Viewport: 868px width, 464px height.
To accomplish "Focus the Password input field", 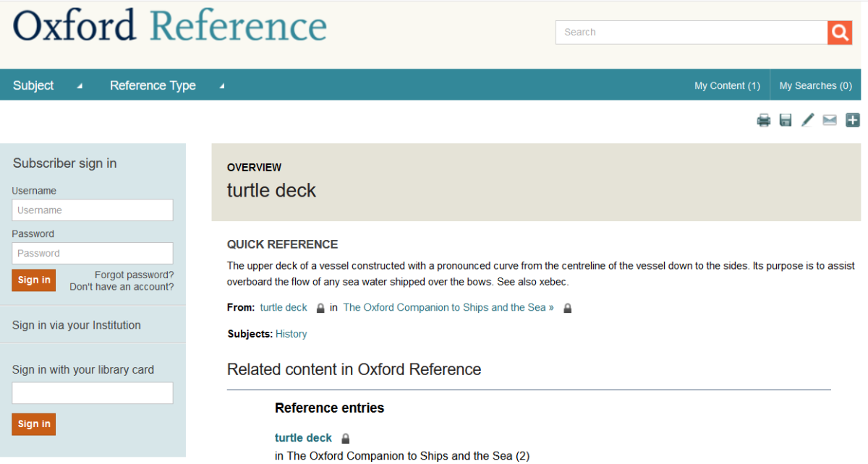I will [93, 253].
